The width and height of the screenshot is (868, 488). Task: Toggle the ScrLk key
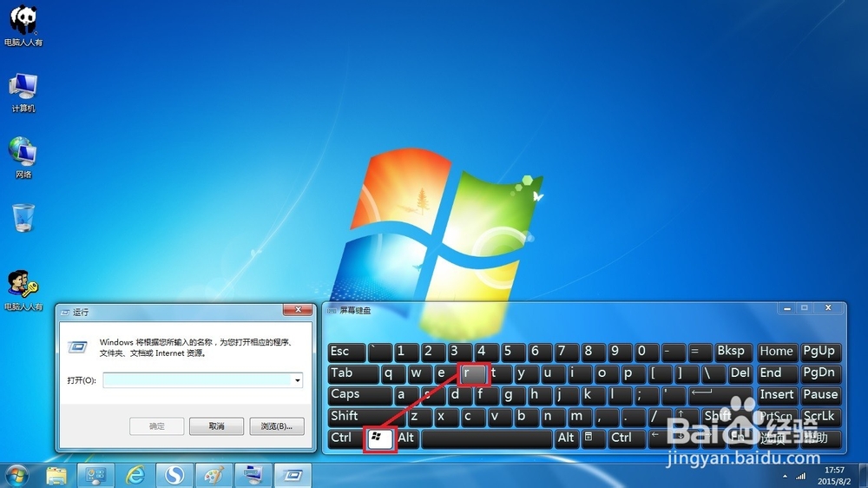(821, 417)
